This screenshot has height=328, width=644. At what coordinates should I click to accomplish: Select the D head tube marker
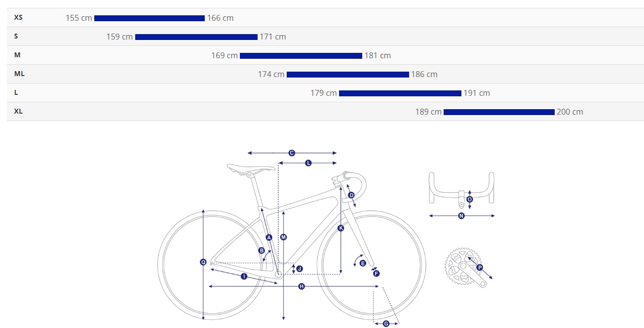point(351,196)
